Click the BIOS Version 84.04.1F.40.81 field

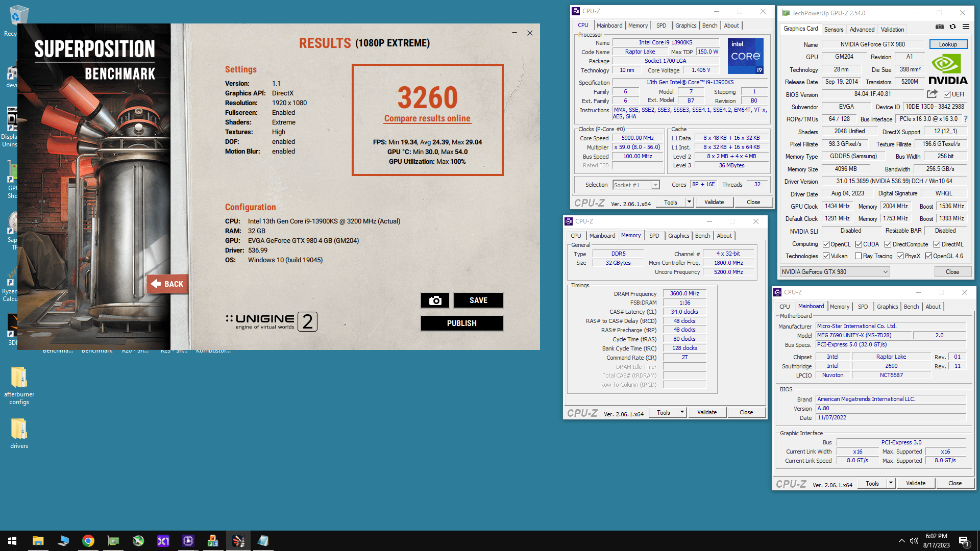(872, 94)
